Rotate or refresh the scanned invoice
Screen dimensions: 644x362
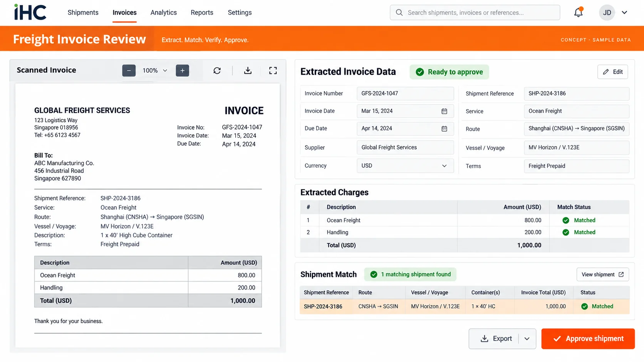pos(217,70)
